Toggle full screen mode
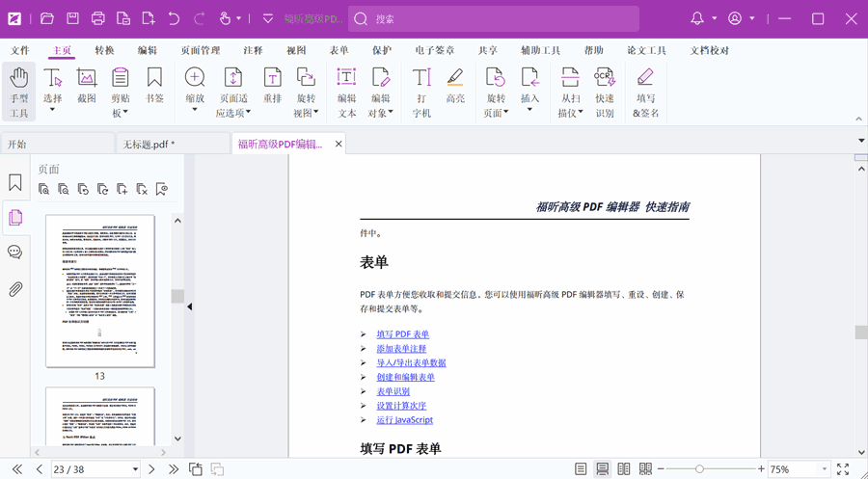Screen dimensions: 868x479 tap(843, 469)
